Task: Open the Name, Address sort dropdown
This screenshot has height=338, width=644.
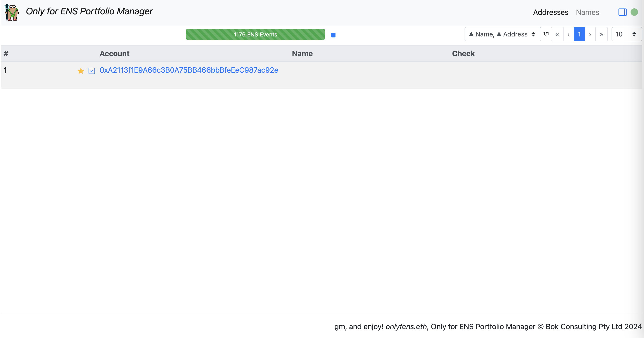Action: pyautogui.click(x=503, y=34)
